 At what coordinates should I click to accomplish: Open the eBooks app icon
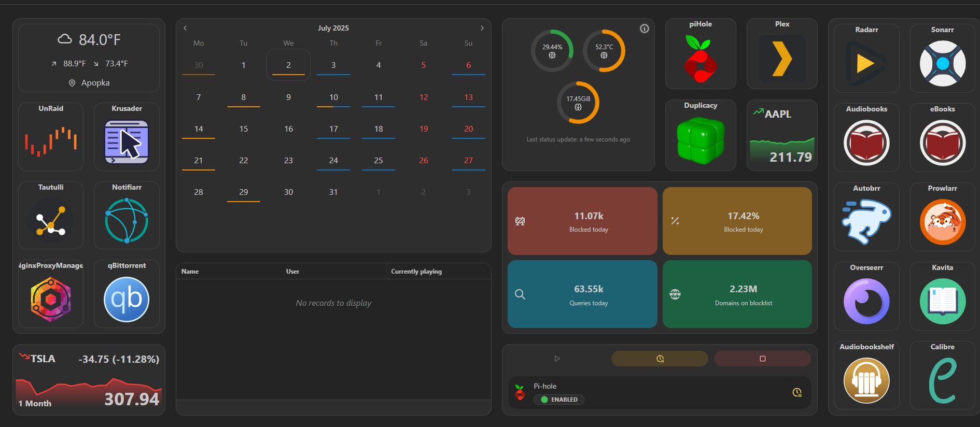pyautogui.click(x=943, y=143)
